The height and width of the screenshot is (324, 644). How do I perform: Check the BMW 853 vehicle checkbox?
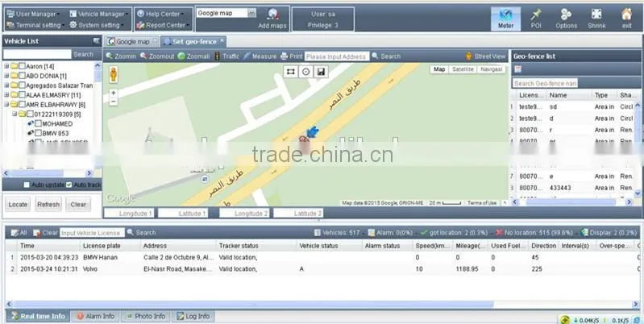[38, 133]
